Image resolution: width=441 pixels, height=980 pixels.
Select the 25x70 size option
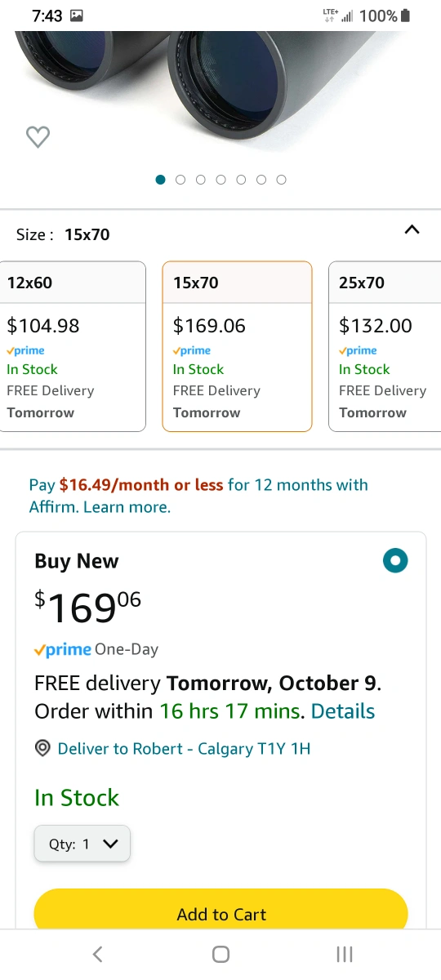pos(385,346)
